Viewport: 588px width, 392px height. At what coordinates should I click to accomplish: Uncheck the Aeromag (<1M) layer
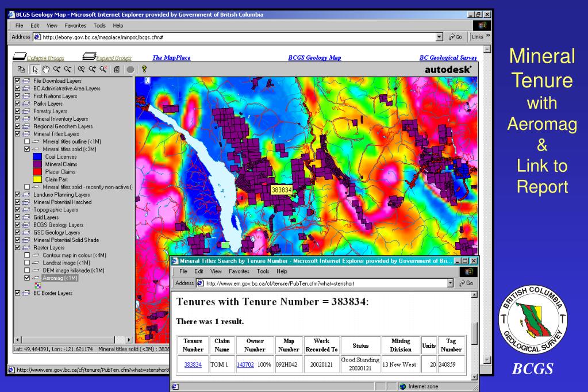(x=27, y=278)
